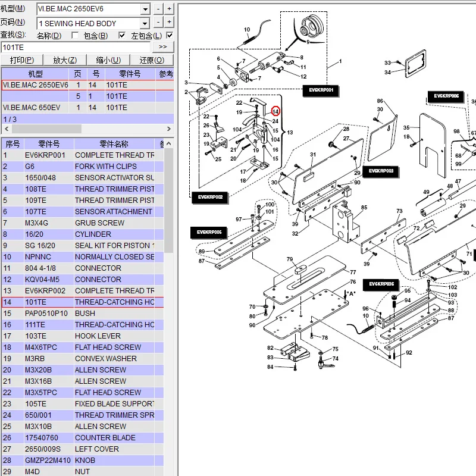Image resolution: width=476 pixels, height=476 pixels.
Task: Select the FIXED BLADE SUPPORT row
Action: point(83,404)
